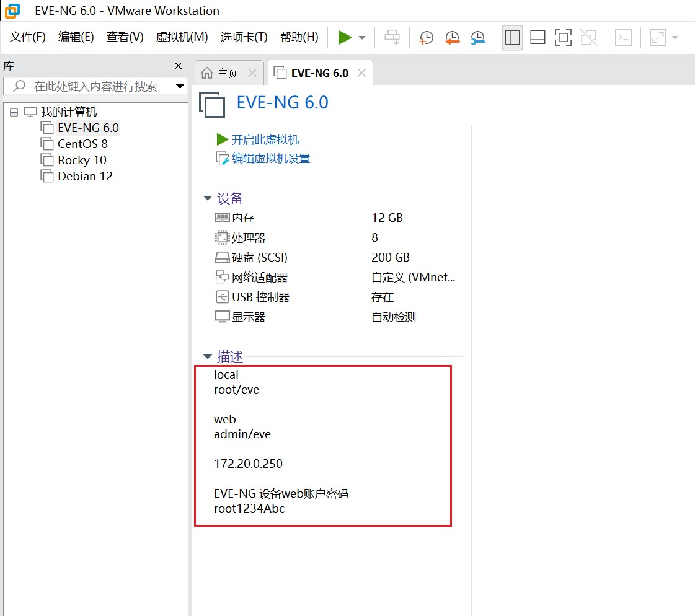This screenshot has height=616, width=695.
Task: Open library search filter dropdown arrow
Action: 180,86
